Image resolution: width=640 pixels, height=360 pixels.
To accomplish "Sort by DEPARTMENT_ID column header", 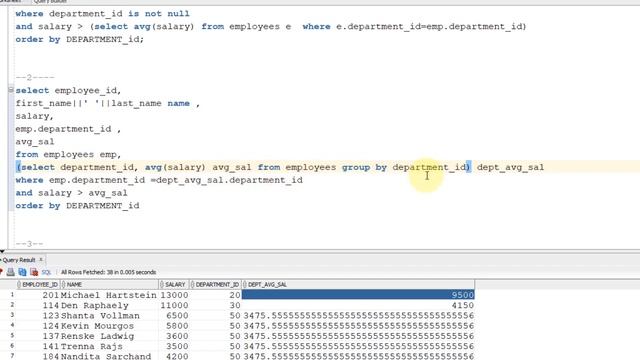I will tap(215, 284).
